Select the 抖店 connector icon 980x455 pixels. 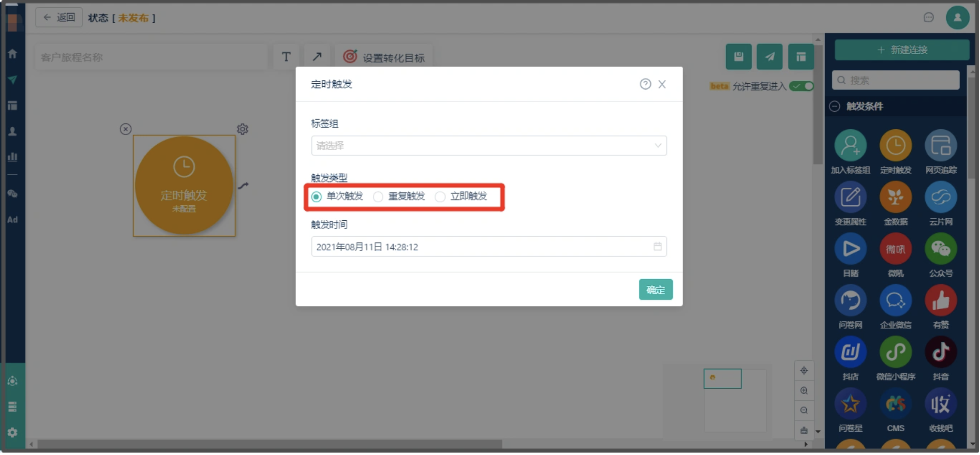coord(851,353)
